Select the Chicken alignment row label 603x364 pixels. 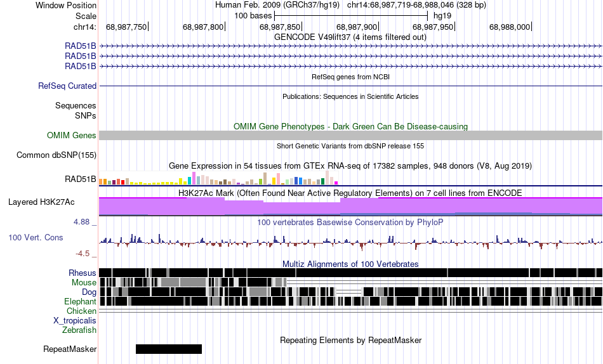point(81,311)
